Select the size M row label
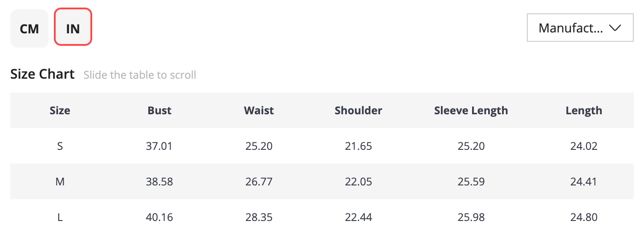Image resolution: width=644 pixels, height=241 pixels. [x=60, y=181]
